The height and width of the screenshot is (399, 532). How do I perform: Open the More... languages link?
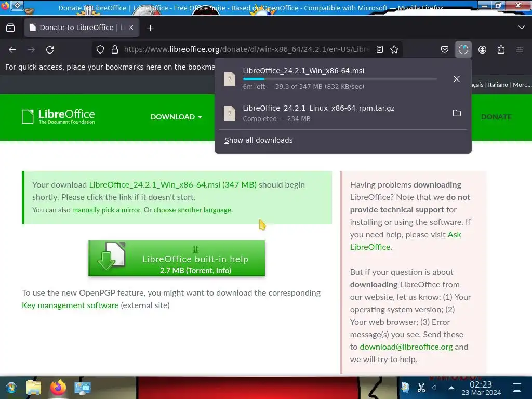(x=522, y=85)
